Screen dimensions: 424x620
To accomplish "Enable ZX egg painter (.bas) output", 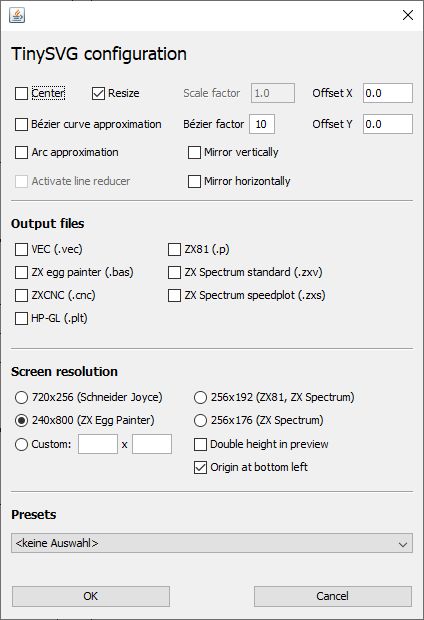I will click(x=21, y=272).
